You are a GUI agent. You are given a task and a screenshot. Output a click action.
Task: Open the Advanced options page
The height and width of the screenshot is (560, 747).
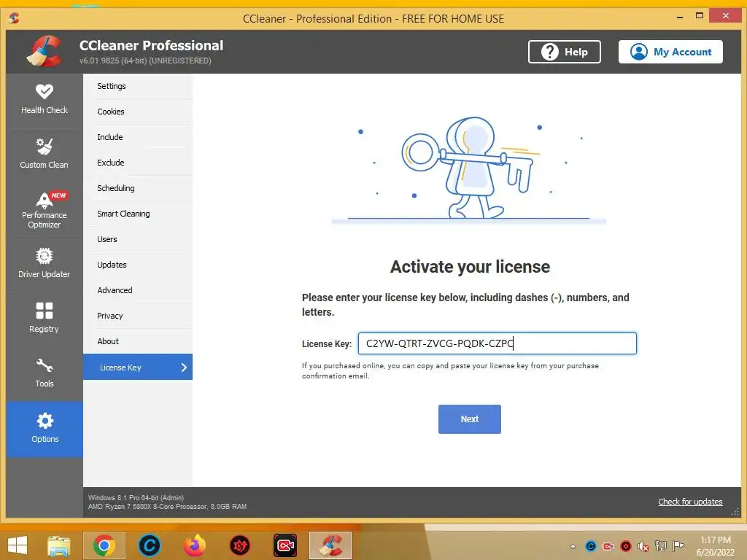tap(138, 290)
